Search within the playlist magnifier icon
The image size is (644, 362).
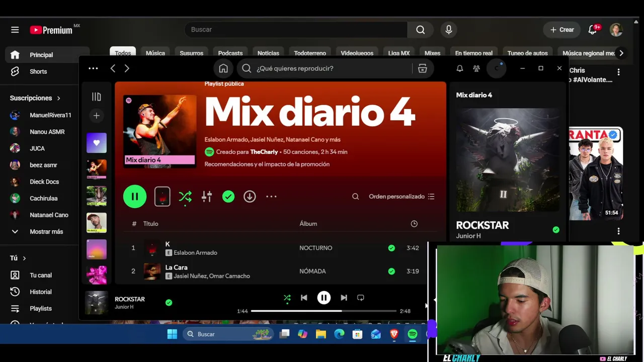pyautogui.click(x=356, y=197)
